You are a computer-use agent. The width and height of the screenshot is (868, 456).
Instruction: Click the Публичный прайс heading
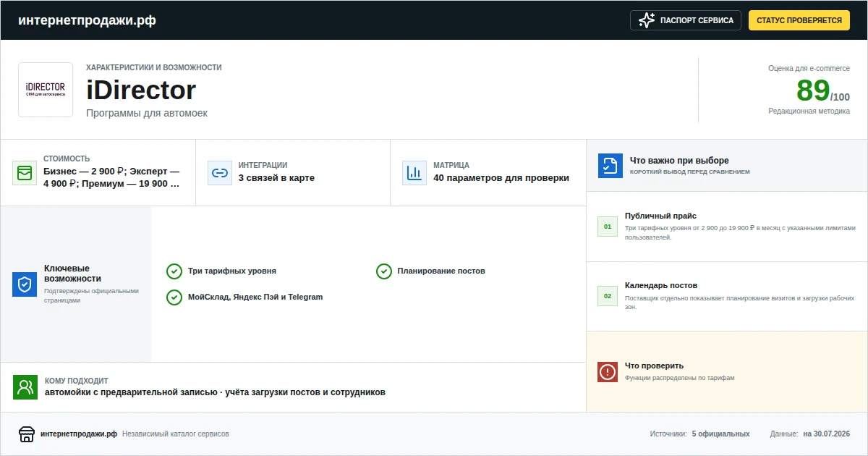click(x=660, y=216)
